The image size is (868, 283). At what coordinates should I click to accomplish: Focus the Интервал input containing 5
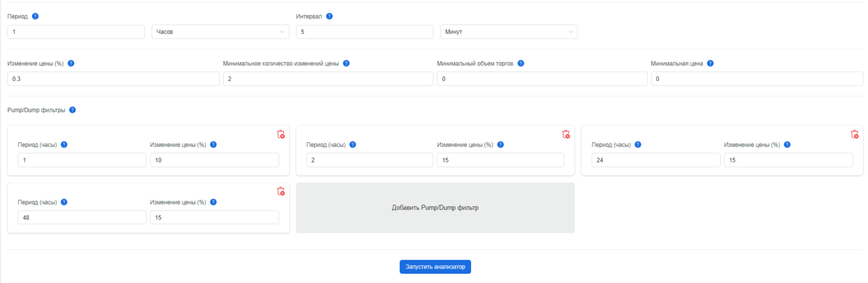(x=365, y=32)
